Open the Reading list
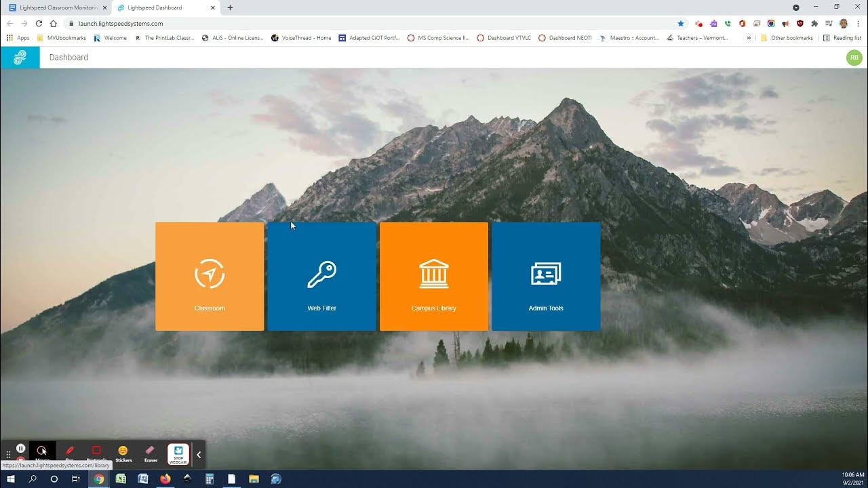This screenshot has width=868, height=488. click(x=842, y=38)
